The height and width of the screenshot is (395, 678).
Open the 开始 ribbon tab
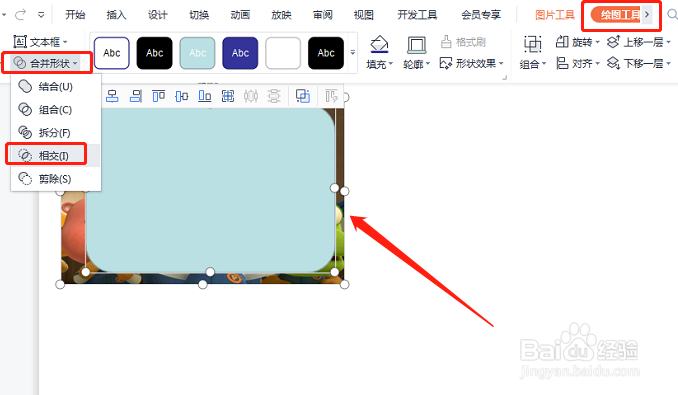[75, 15]
